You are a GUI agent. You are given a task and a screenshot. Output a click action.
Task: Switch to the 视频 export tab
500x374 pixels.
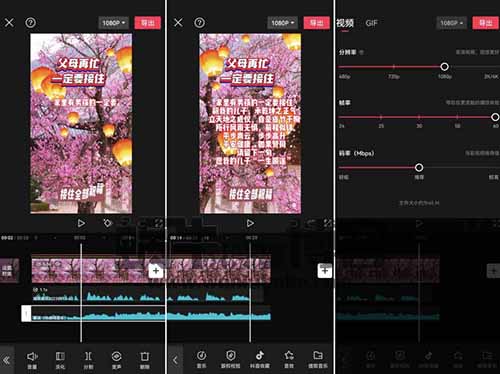(345, 23)
